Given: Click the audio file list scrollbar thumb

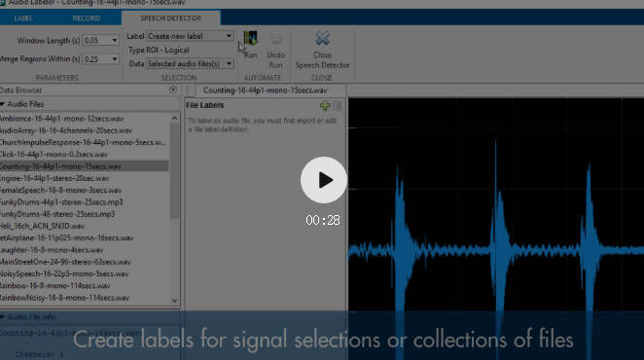Looking at the screenshot, I should coord(174,170).
